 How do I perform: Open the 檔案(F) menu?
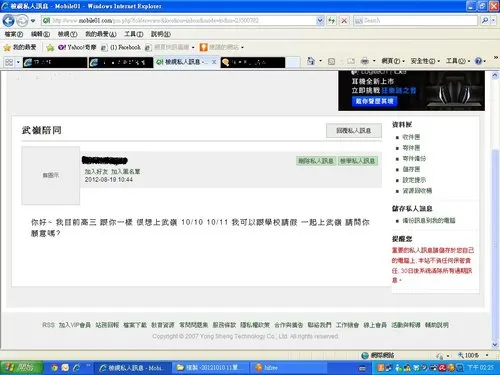point(14,34)
